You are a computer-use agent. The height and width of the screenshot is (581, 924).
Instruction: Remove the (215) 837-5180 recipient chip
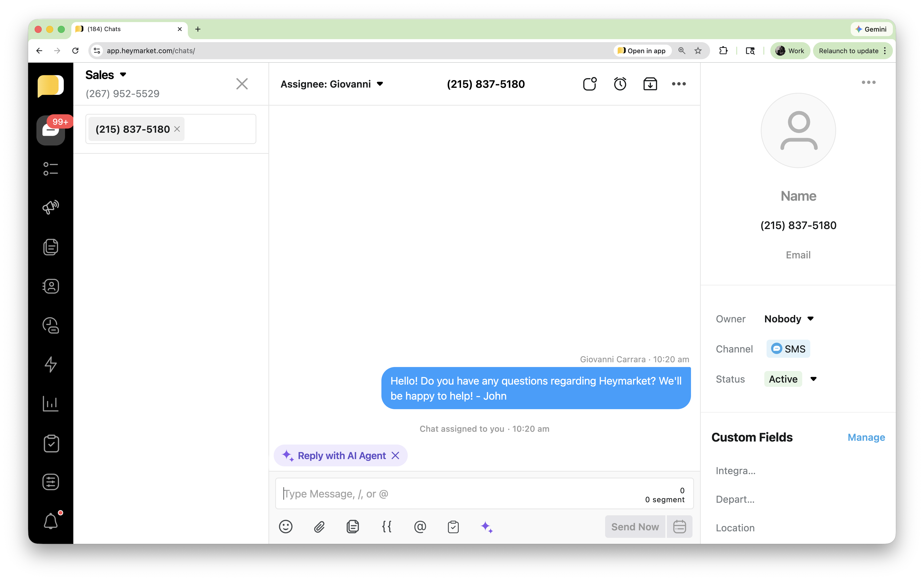click(x=177, y=129)
